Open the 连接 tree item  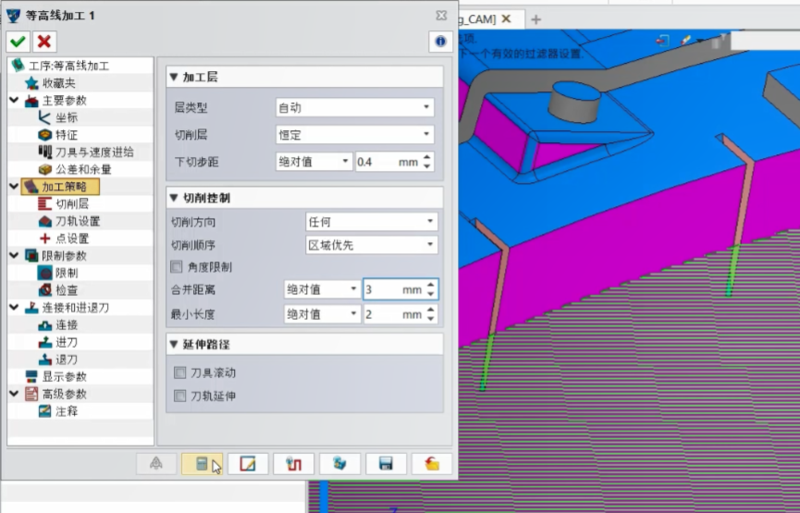pos(66,325)
